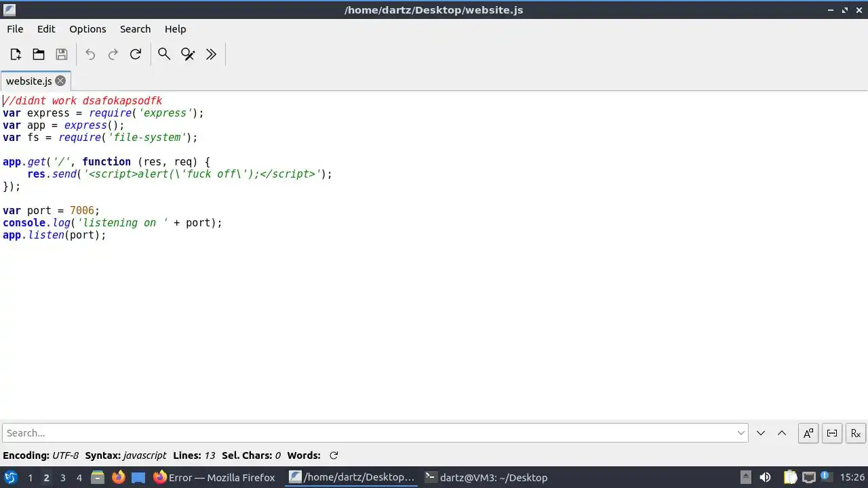This screenshot has height=488, width=868.
Task: Open the Search menu
Action: point(135,29)
